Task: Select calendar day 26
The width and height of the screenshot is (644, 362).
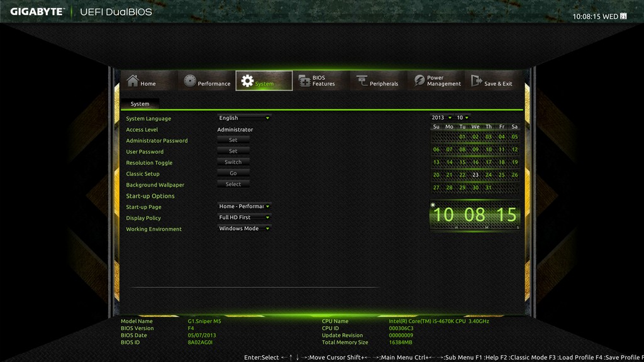Action: pos(514,175)
